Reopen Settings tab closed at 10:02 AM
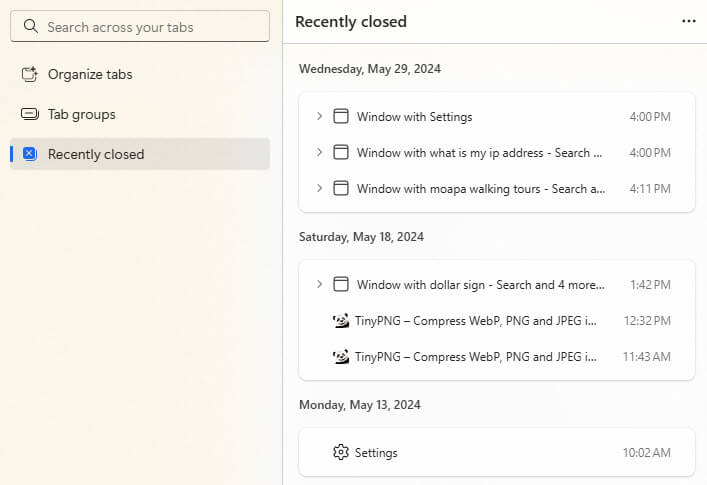Screen dimensions: 707x485 coord(496,452)
